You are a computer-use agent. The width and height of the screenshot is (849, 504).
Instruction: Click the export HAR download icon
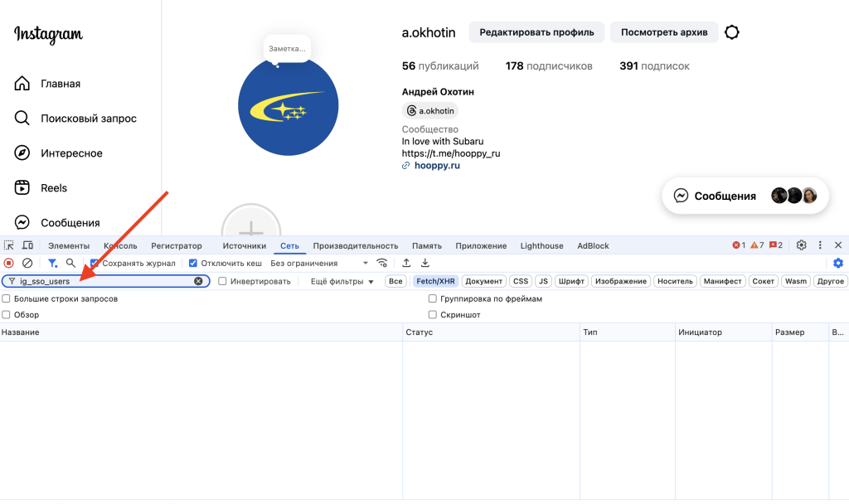click(425, 263)
